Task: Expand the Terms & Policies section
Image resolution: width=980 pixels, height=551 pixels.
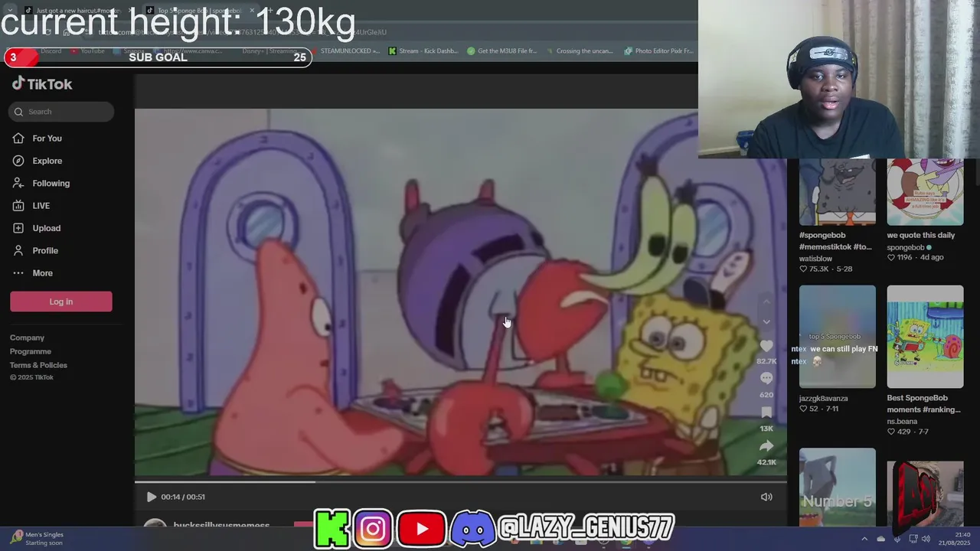Action: [38, 365]
